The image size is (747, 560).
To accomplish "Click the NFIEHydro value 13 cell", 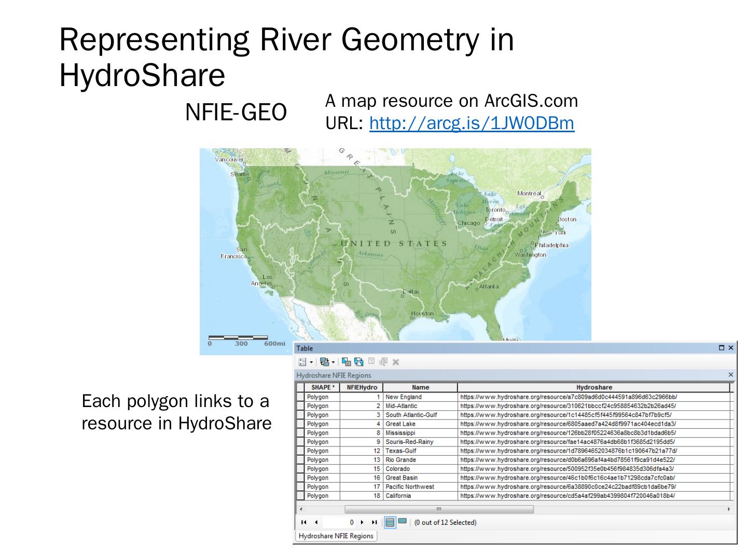I will (362, 460).
